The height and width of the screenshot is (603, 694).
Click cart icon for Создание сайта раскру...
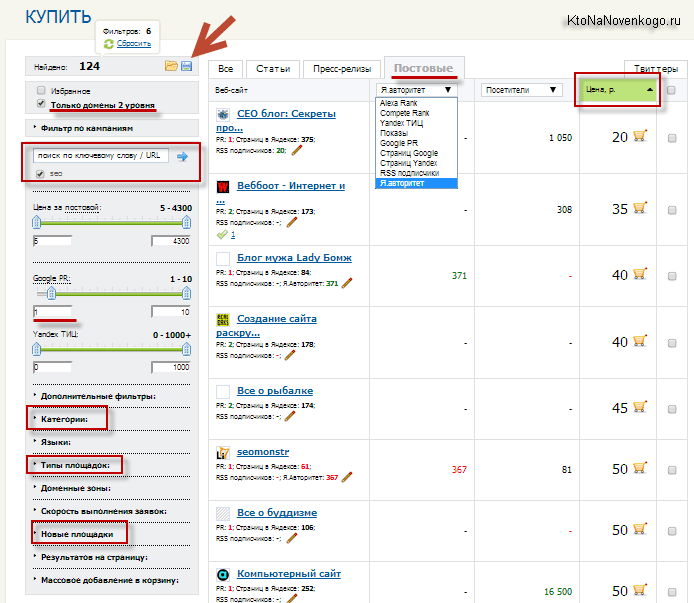(x=640, y=341)
